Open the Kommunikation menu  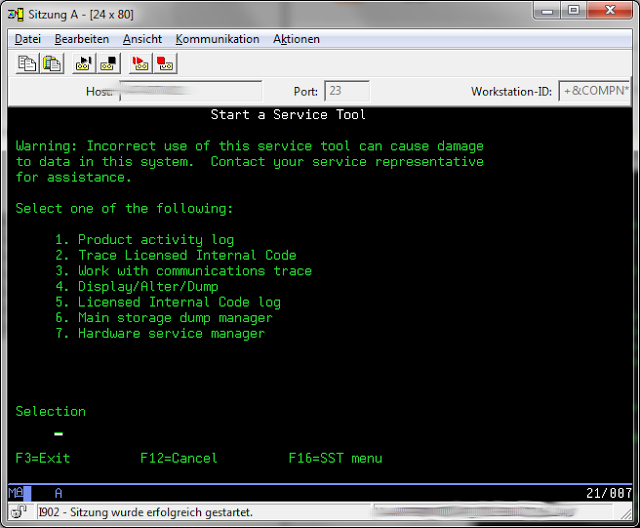(217, 39)
